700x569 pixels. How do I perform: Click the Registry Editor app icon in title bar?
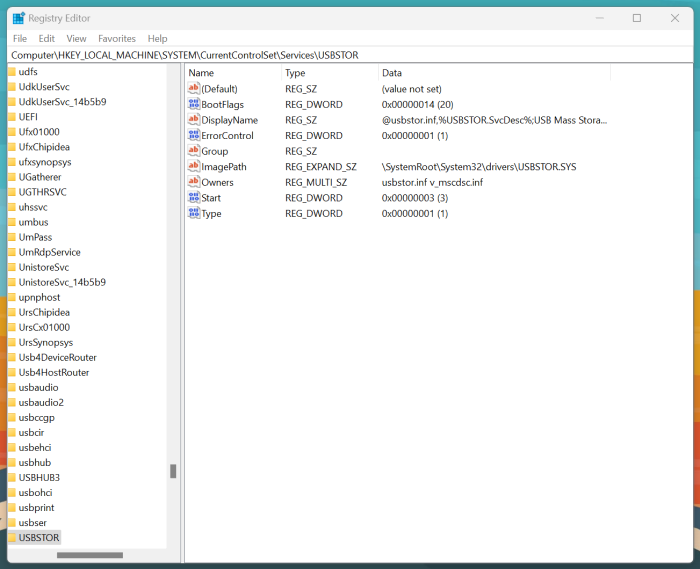tap(19, 18)
